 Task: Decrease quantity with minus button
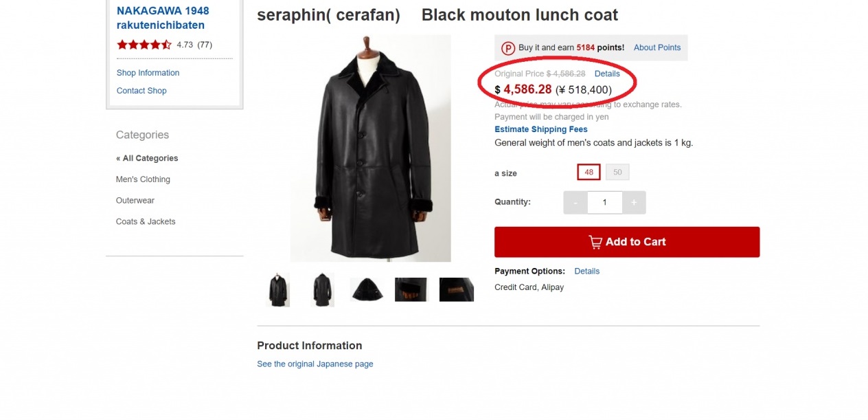click(575, 203)
